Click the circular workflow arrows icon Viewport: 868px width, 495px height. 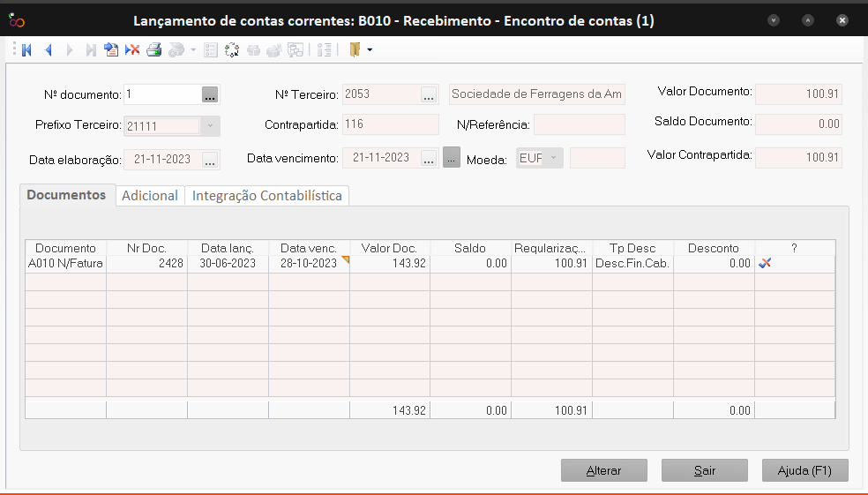click(x=232, y=50)
